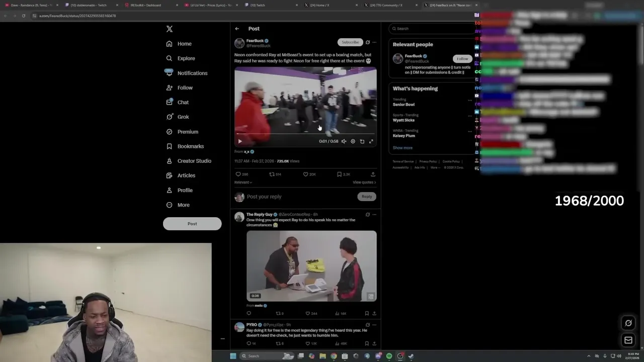Reload the page in browser toolbar
The height and width of the screenshot is (362, 644).
click(x=23, y=16)
